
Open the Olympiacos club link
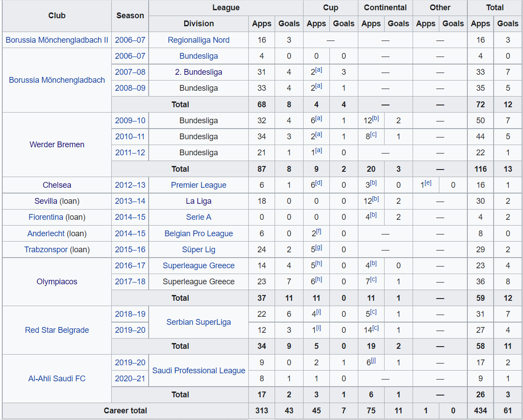coord(57,282)
